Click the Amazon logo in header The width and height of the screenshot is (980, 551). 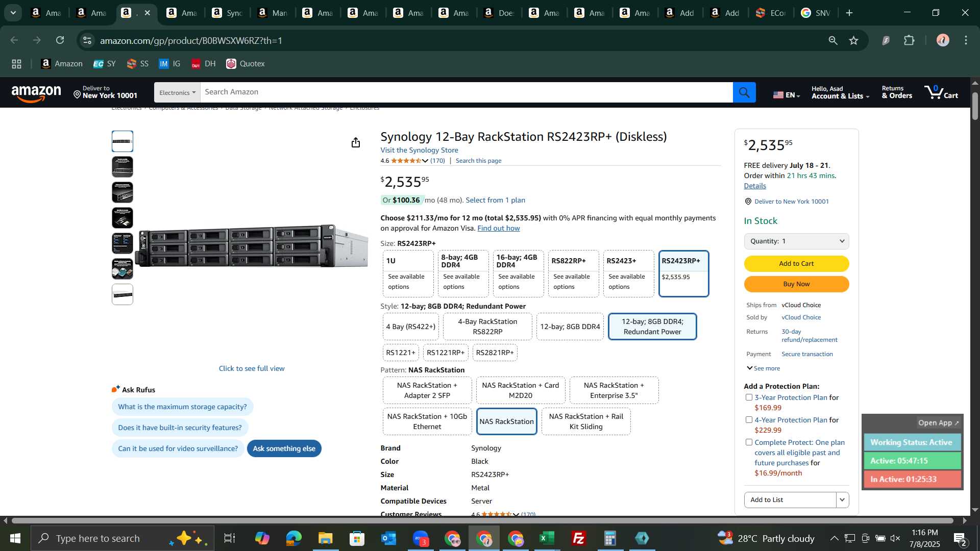[x=36, y=93]
